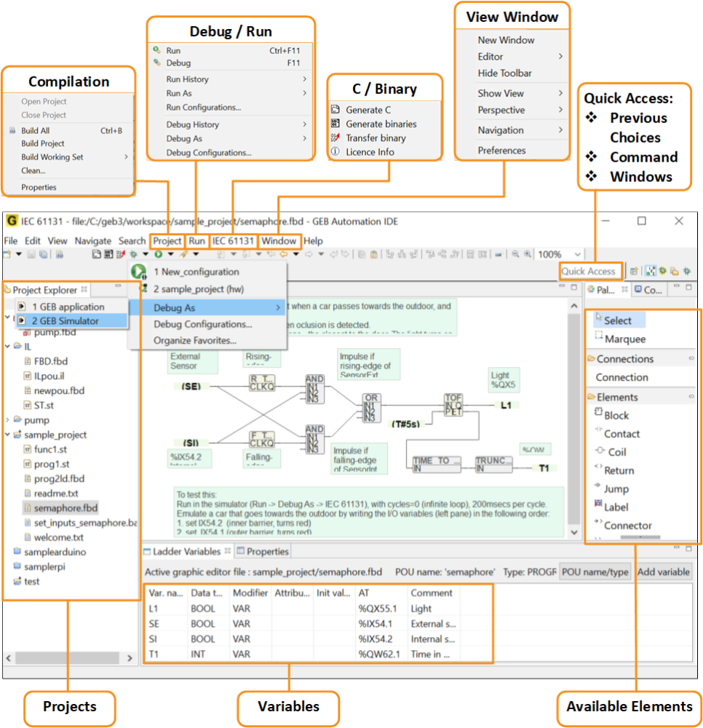Select the Block element in palette
The height and width of the screenshot is (728, 703).
(x=616, y=415)
